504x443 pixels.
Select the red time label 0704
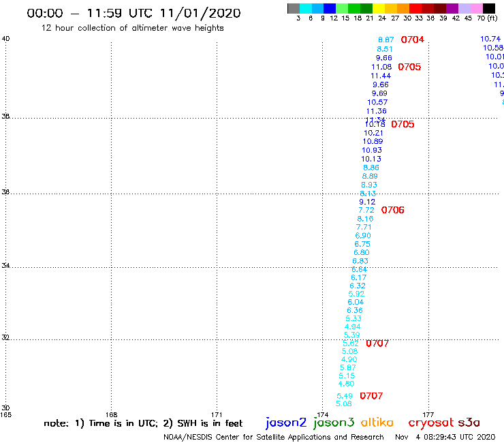pyautogui.click(x=412, y=40)
